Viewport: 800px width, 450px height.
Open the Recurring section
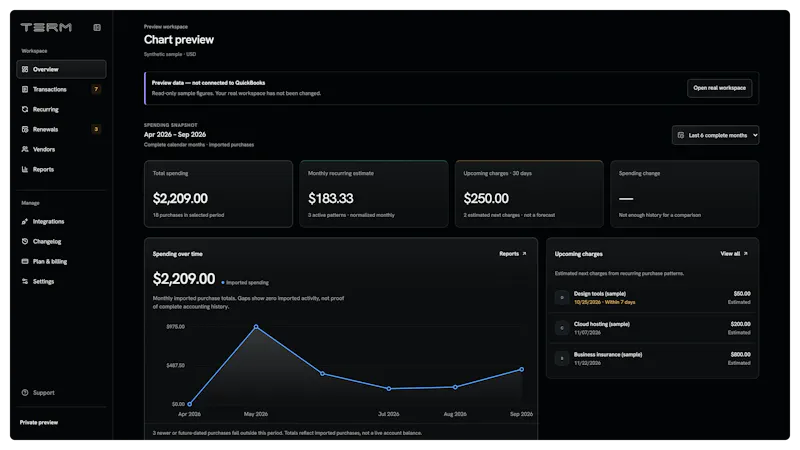[61, 109]
